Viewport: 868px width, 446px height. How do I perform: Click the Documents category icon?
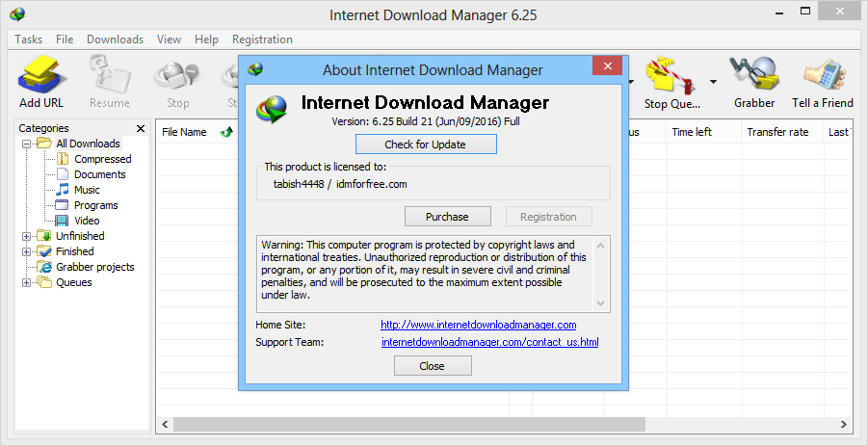pyautogui.click(x=64, y=174)
